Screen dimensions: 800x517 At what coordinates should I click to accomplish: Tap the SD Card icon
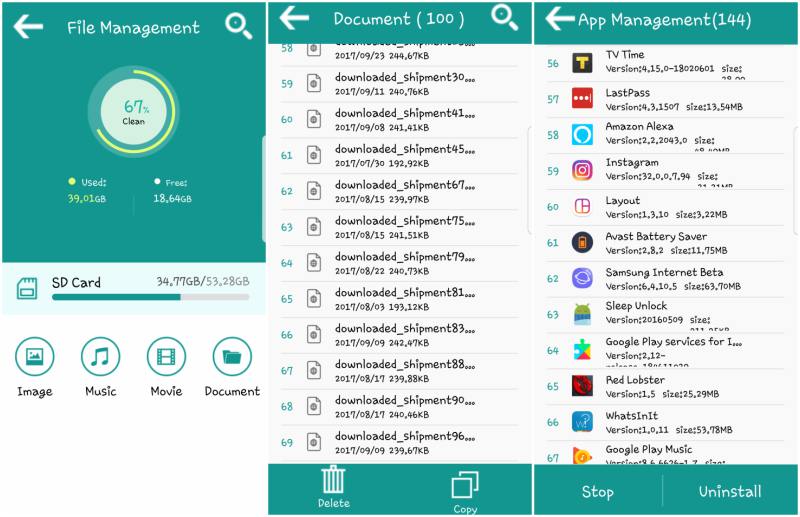click(x=27, y=288)
